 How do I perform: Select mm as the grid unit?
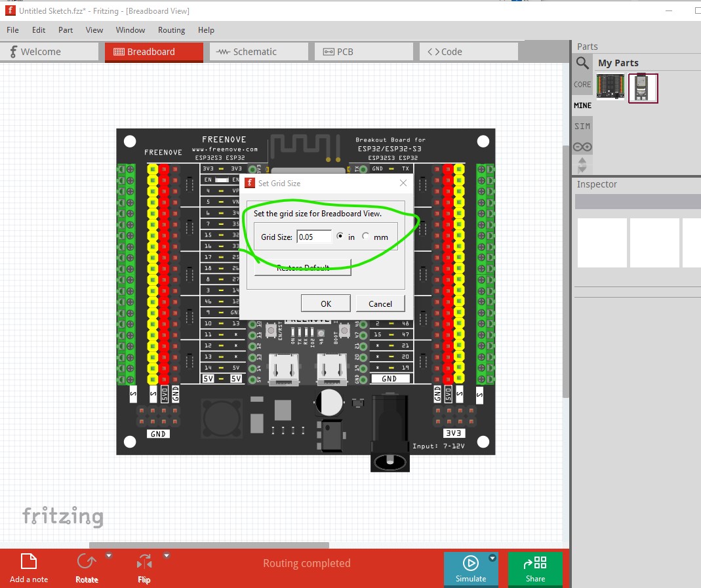pos(366,237)
